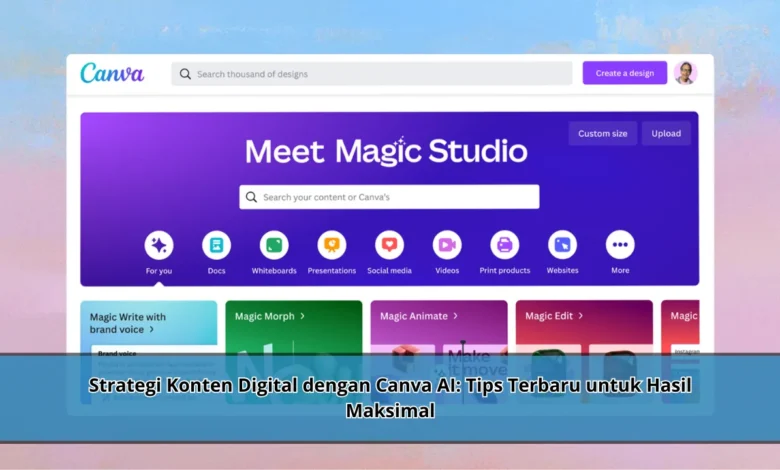This screenshot has height=470, width=780.
Task: Open the Social media heart icon
Action: pos(390,245)
